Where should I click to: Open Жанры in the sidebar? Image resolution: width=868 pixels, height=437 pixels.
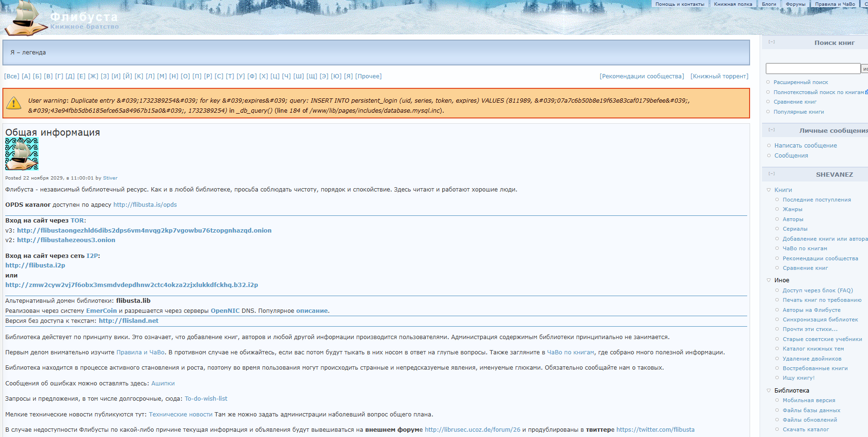click(x=793, y=209)
